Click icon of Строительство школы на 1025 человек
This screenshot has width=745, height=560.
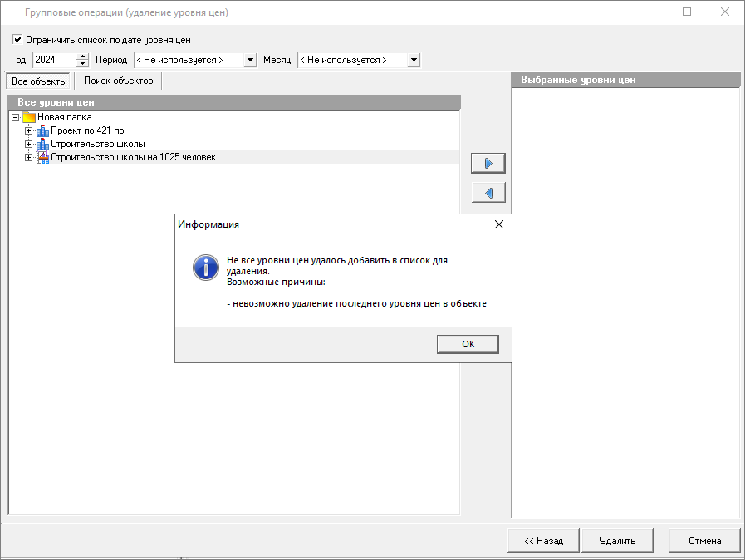tap(42, 157)
